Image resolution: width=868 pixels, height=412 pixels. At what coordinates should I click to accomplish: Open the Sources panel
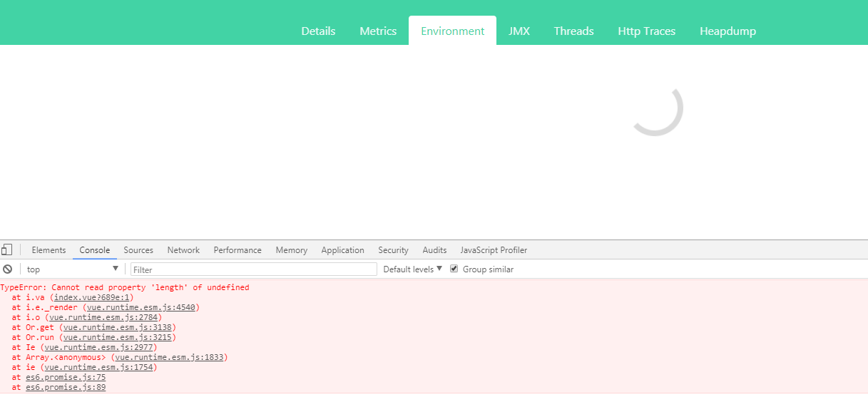click(x=138, y=249)
